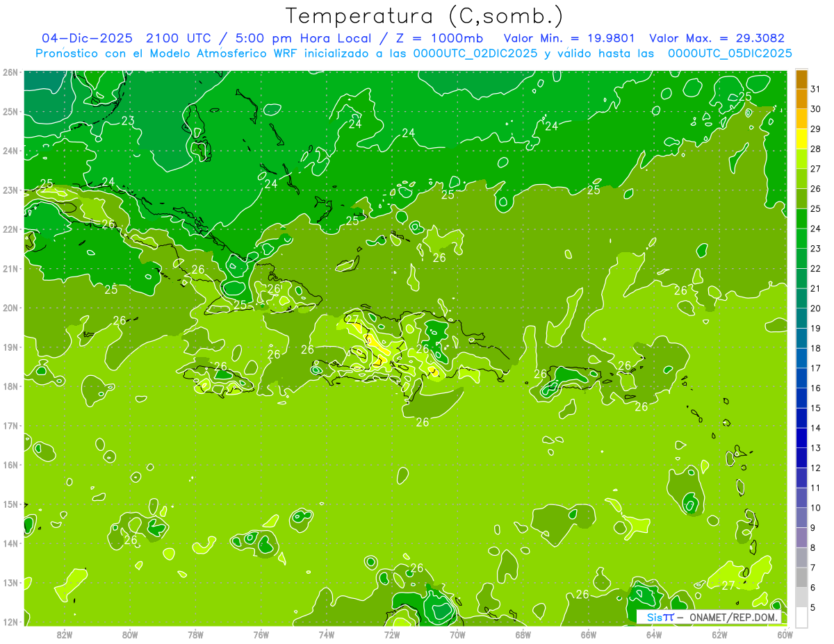Click the 62W longitude axis label
Screen dimensions: 834x644
pyautogui.click(x=719, y=634)
